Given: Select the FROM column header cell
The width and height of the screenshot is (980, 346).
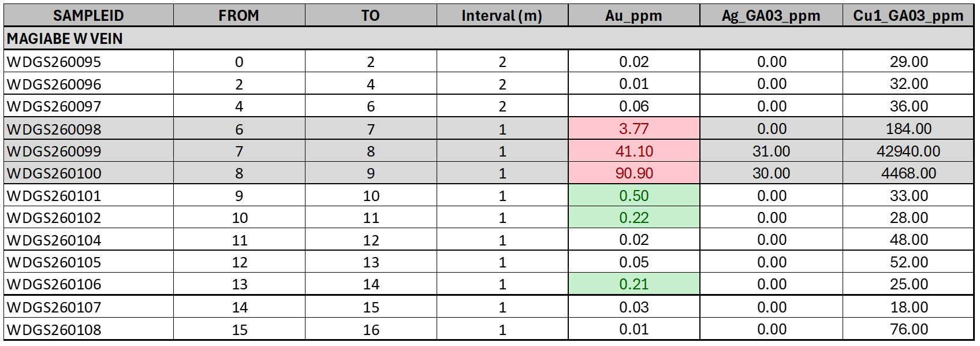Looking at the screenshot, I should [x=239, y=16].
